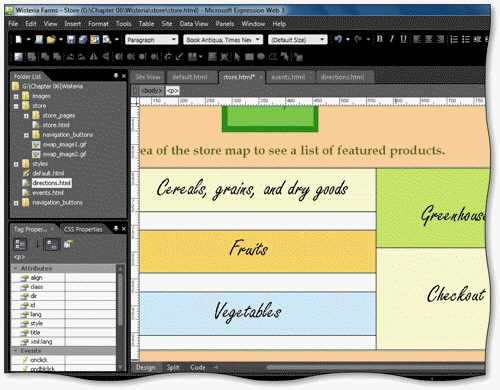Open the Paragraph style dropdown
500x390 pixels.
174,40
